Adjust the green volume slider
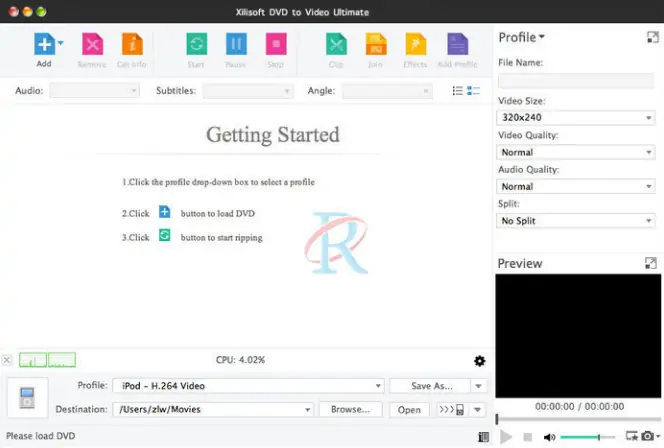 [587, 437]
